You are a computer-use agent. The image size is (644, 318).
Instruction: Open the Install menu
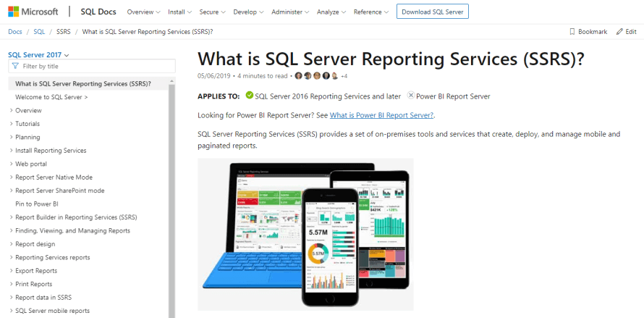tap(180, 12)
